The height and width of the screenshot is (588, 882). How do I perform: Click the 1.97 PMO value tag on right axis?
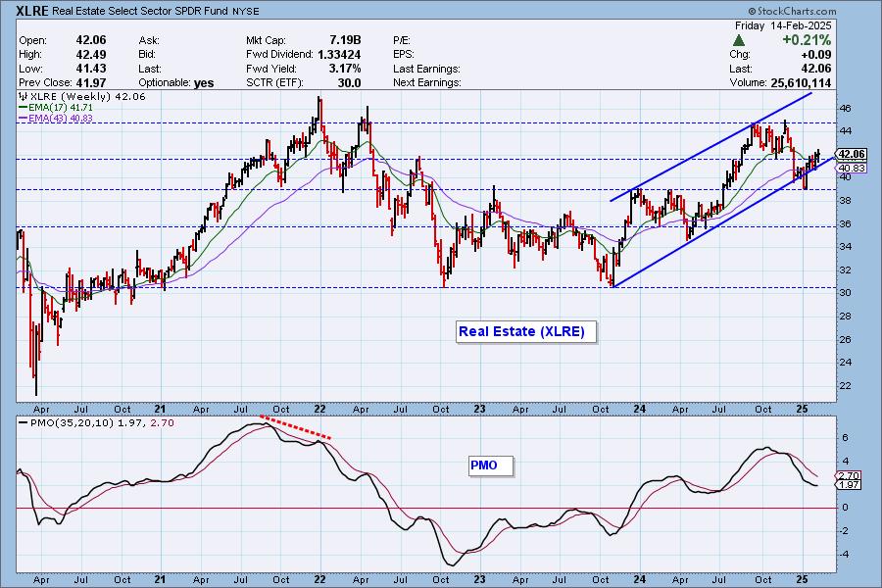(x=849, y=484)
